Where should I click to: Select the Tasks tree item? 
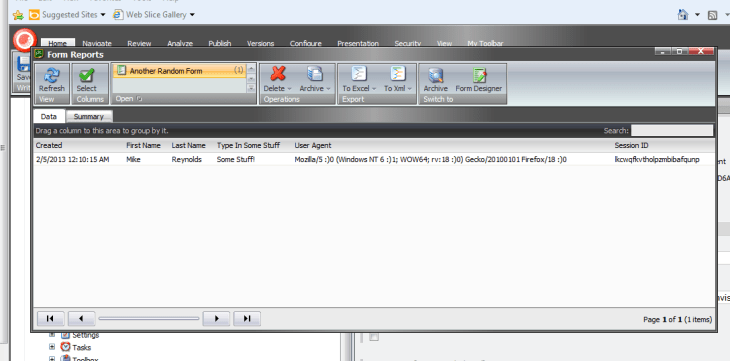point(81,347)
